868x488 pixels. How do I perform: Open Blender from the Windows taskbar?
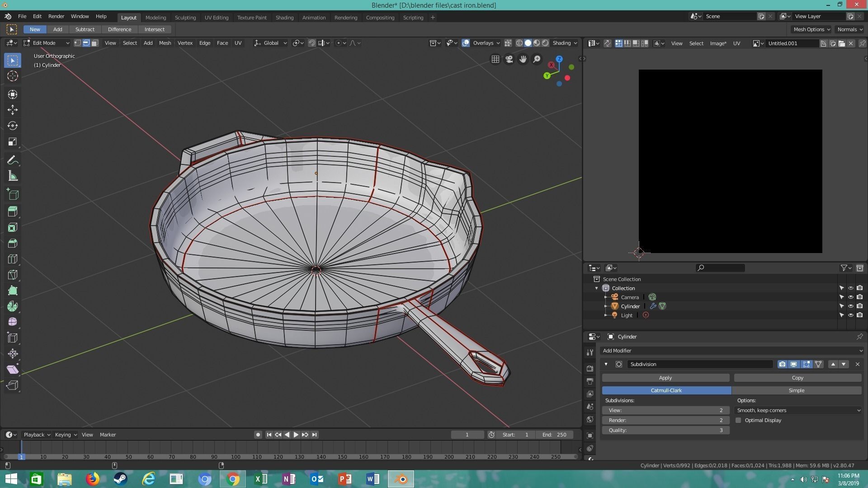tap(401, 479)
